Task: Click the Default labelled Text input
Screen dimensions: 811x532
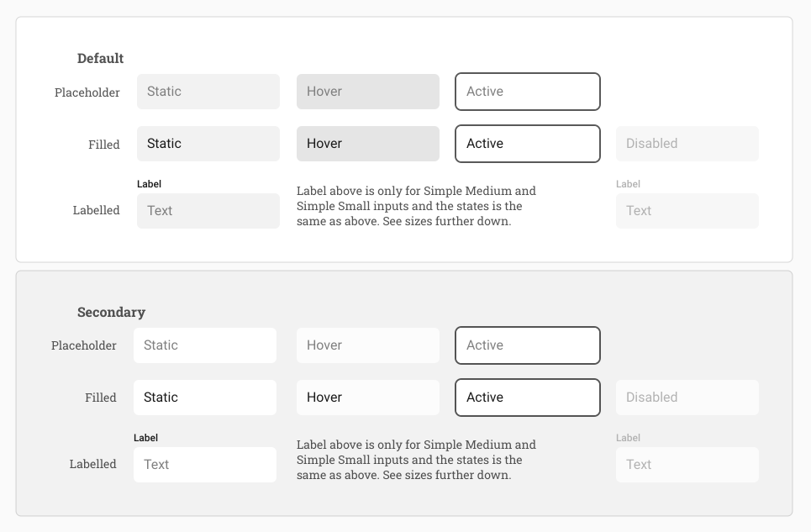Action: coord(208,211)
